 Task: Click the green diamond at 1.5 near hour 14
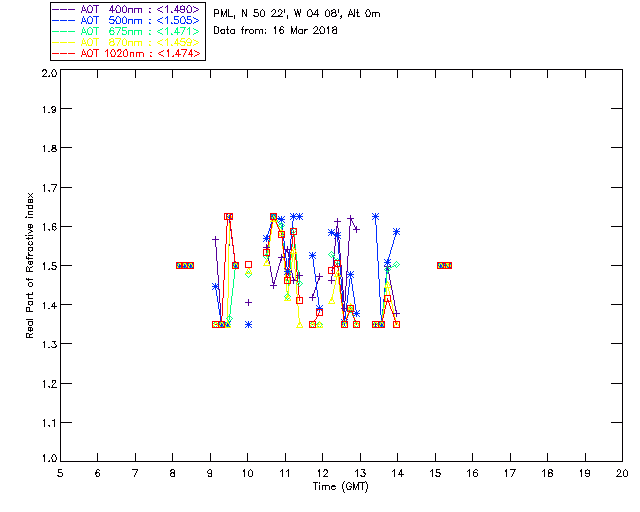[396, 265]
